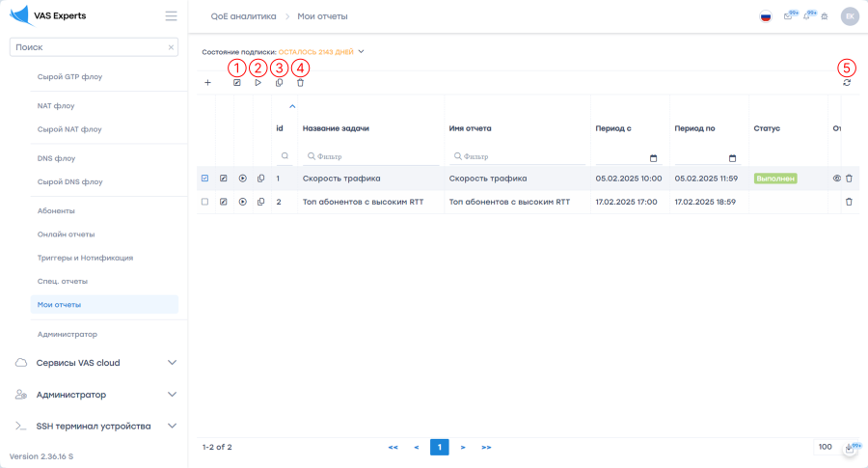Viewport: 868px width, 468px height.
Task: Click the toolbar copy report icon
Action: [279, 83]
